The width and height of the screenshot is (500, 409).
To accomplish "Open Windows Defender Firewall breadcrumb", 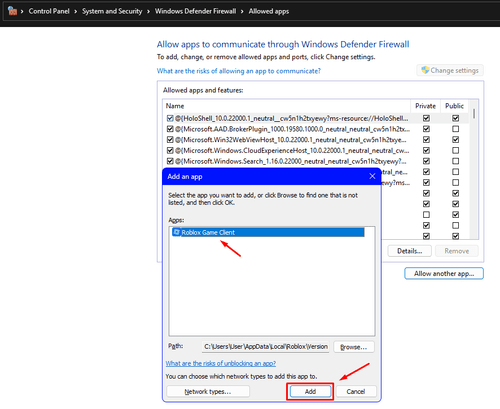I will click(195, 11).
